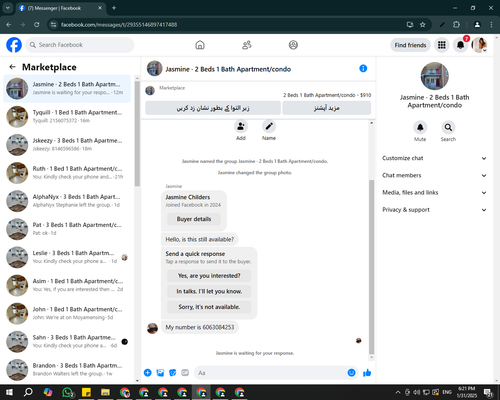The image size is (500, 400).
Task: Open Pat - 3 Beds 1 Bath conversation
Action: click(x=67, y=229)
